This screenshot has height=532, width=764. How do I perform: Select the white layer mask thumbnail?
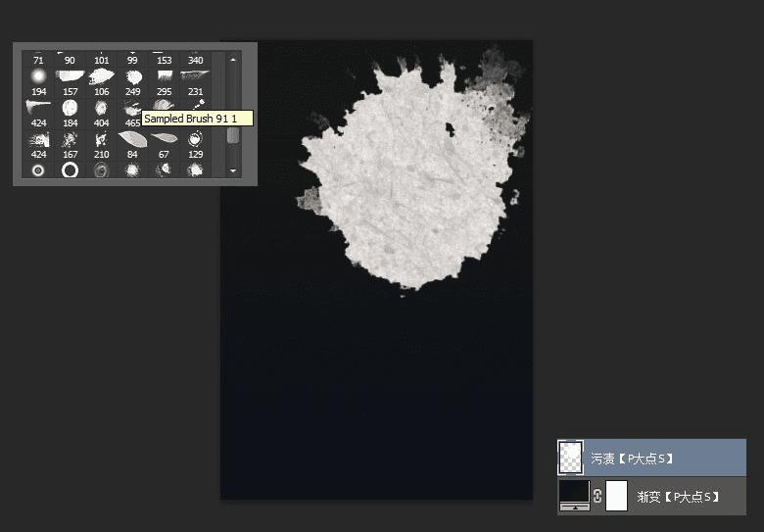point(616,496)
